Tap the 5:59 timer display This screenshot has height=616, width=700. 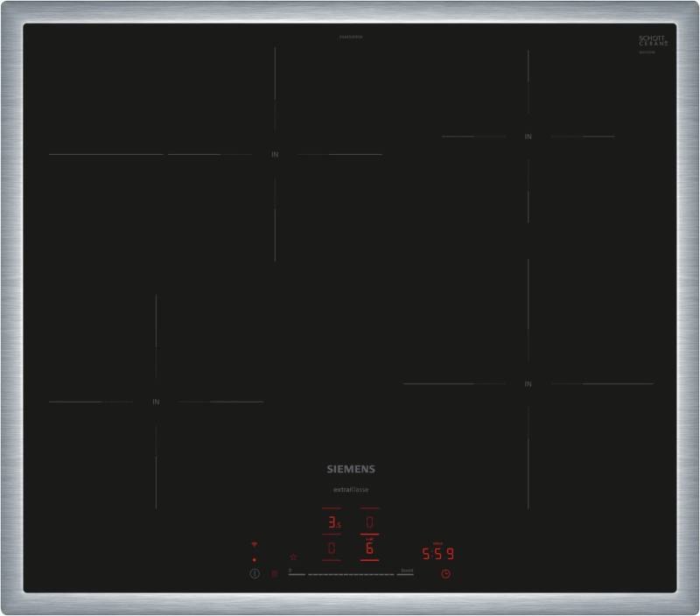coord(438,554)
